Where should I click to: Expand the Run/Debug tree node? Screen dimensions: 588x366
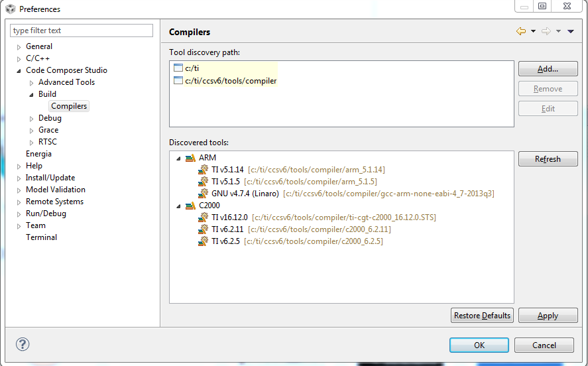19,215
